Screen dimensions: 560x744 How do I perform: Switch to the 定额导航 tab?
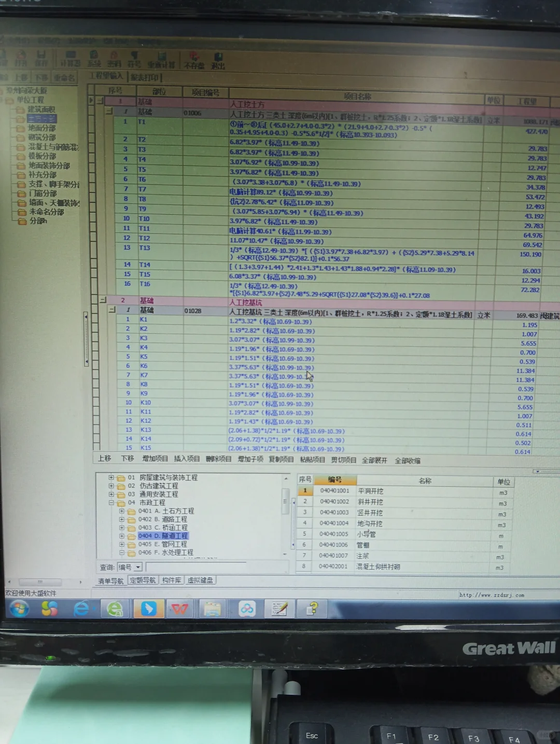click(143, 580)
